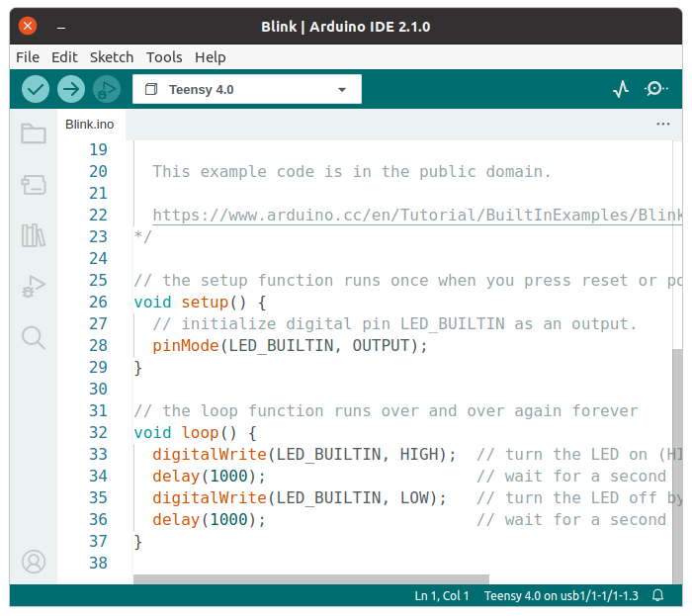Open the Sketchbook folder sidebar icon
Viewport: 692px width, 616px height.
pyautogui.click(x=34, y=132)
